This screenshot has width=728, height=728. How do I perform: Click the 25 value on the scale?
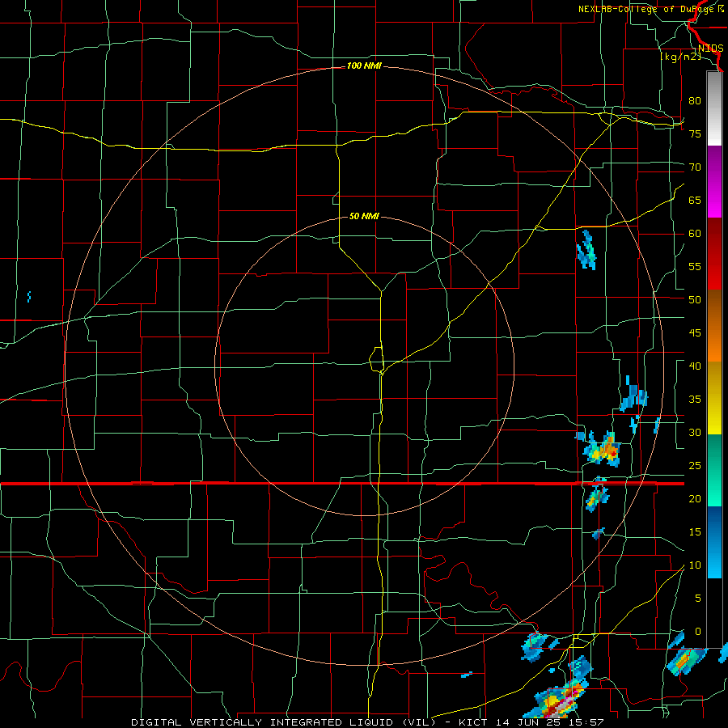[x=695, y=466]
